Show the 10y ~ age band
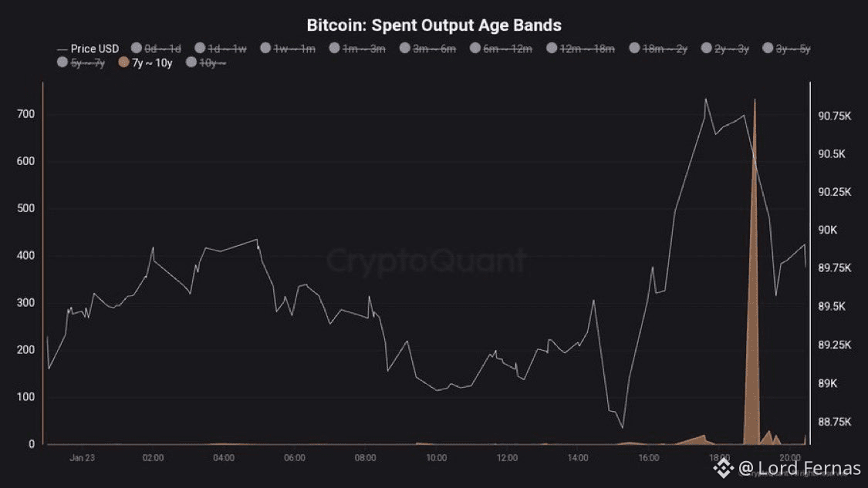The image size is (868, 488). coord(192,62)
